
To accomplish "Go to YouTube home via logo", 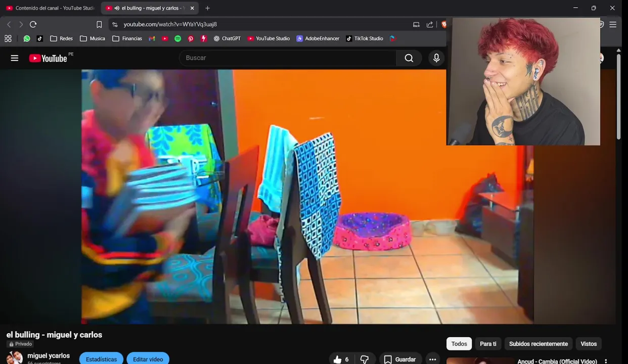I will point(48,58).
